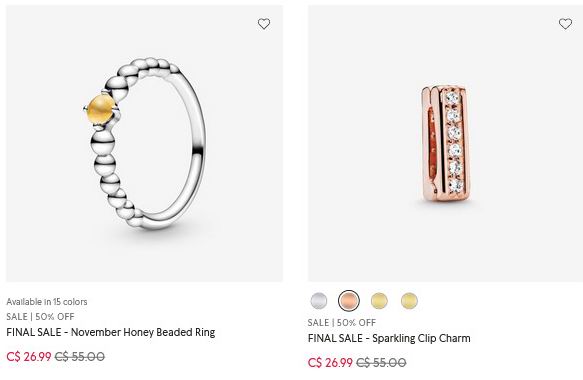
Task: Open the FINAL SALE November Honey Beaded Ring link
Action: [111, 332]
